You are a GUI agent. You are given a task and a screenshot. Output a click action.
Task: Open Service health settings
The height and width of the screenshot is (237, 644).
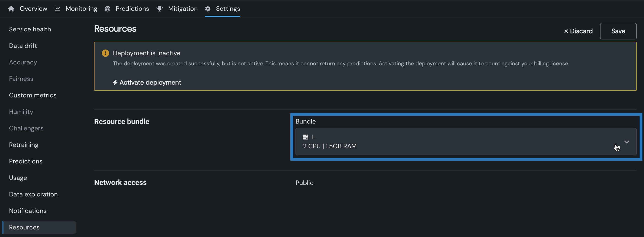pos(30,29)
